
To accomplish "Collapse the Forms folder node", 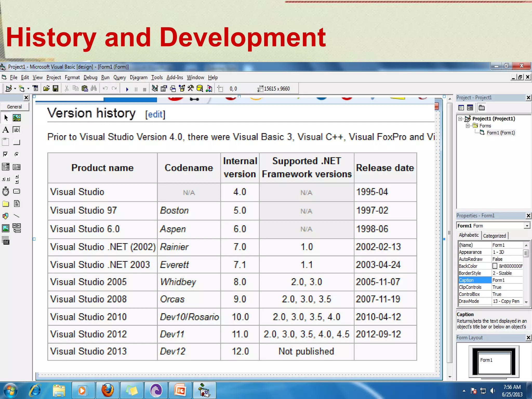I will click(x=468, y=126).
